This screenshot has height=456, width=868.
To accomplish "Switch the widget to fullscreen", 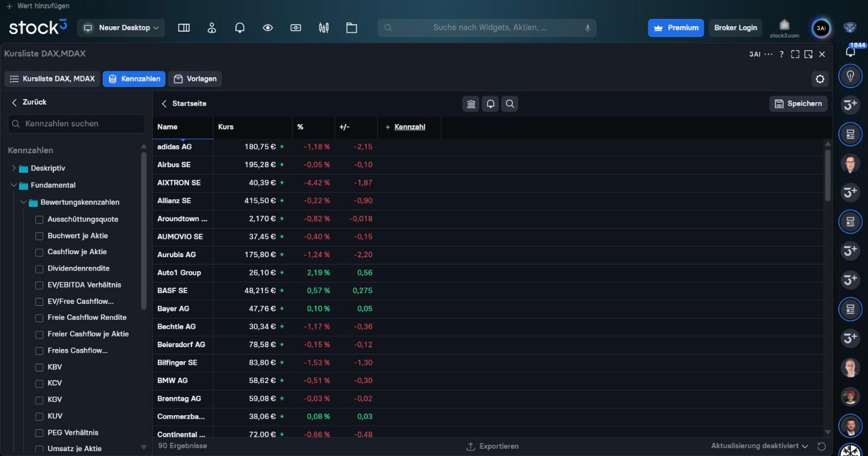I will coord(795,54).
